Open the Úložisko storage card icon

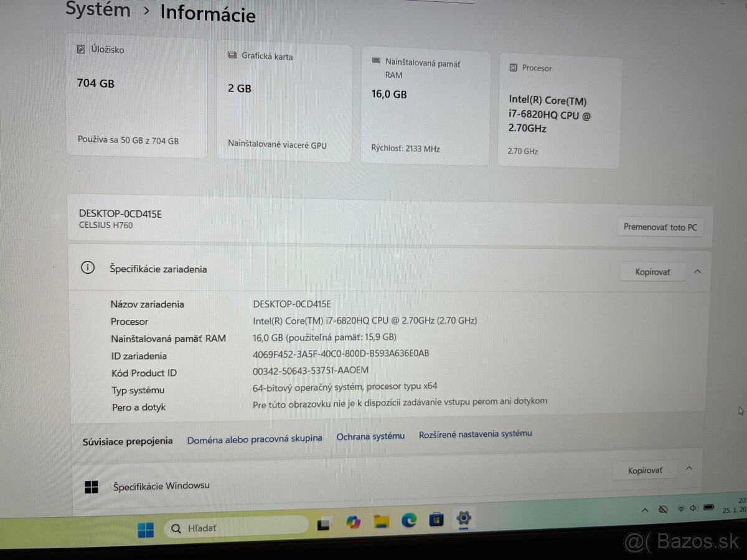(82, 49)
